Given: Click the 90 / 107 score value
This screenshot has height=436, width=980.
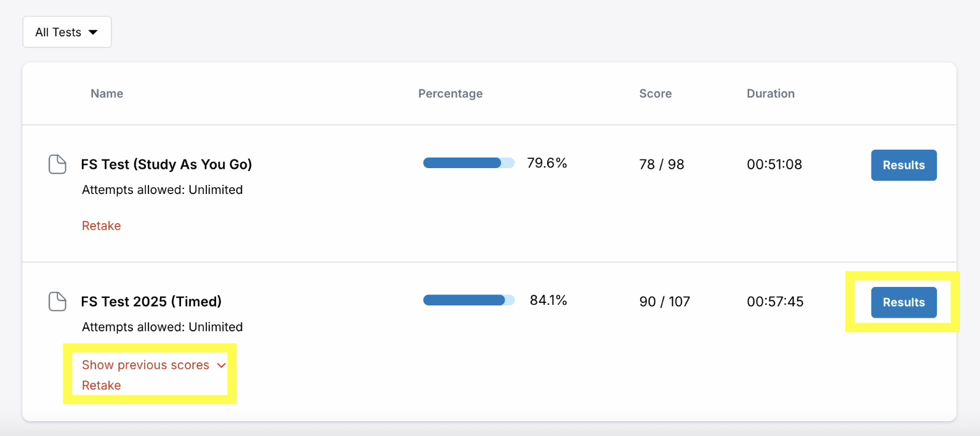Looking at the screenshot, I should click(x=665, y=302).
